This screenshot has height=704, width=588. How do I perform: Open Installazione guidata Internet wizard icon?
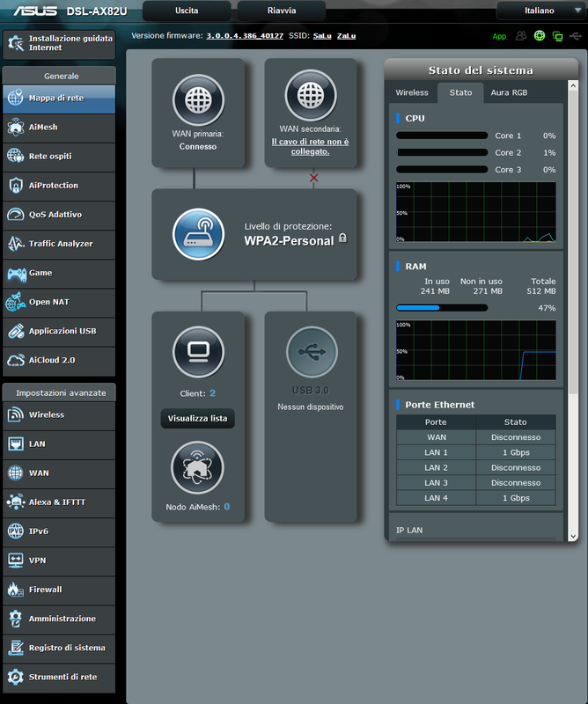pyautogui.click(x=16, y=43)
